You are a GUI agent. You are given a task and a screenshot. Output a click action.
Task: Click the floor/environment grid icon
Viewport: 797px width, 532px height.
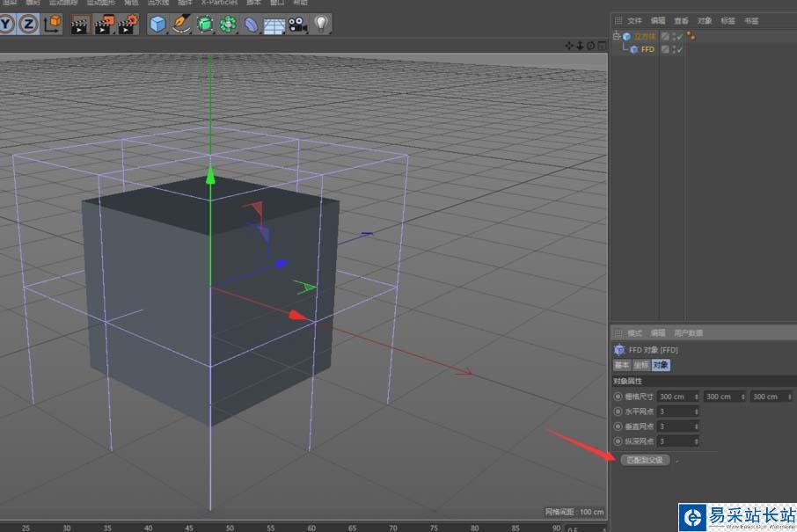pyautogui.click(x=274, y=25)
